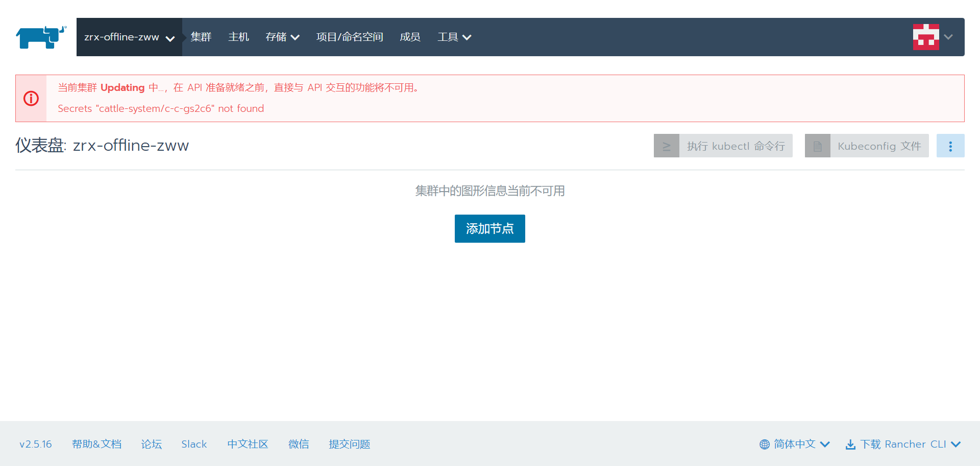Image resolution: width=980 pixels, height=466 pixels.
Task: Expand the 工具 tools dropdown
Action: point(454,37)
